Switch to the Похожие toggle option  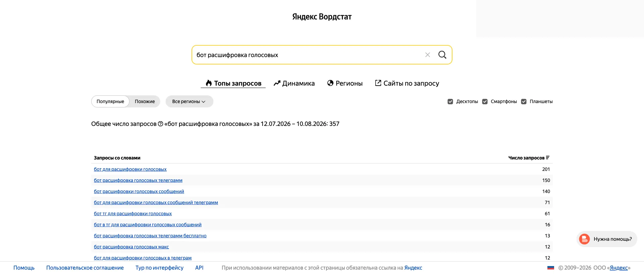tap(145, 101)
